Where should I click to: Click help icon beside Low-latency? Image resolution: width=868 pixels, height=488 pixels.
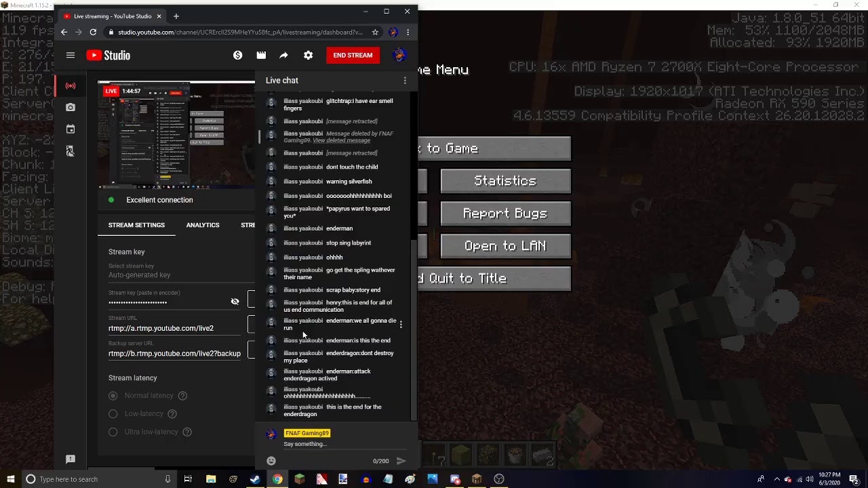pyautogui.click(x=172, y=414)
